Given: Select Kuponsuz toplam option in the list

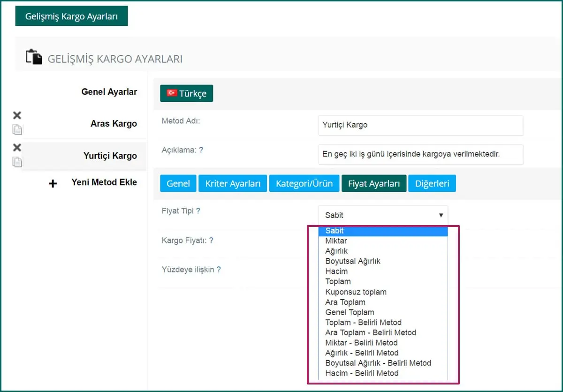Looking at the screenshot, I should coord(356,292).
